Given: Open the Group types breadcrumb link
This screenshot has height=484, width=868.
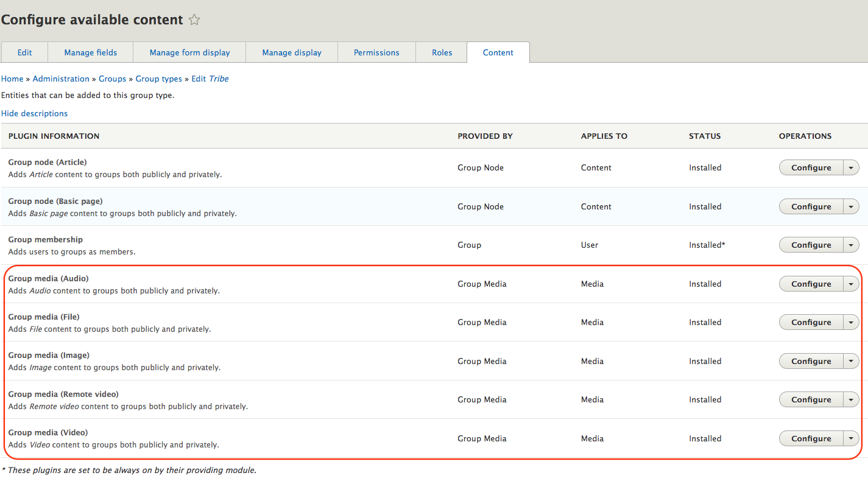Looking at the screenshot, I should [159, 79].
